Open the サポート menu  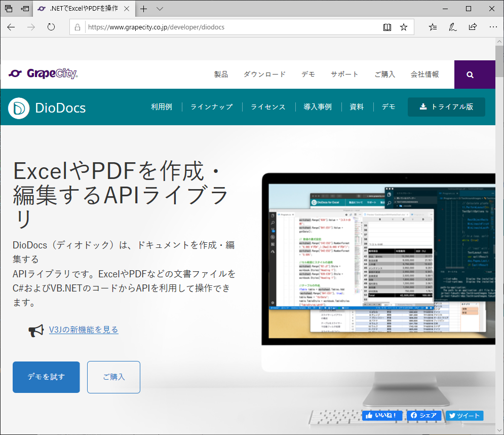[344, 75]
